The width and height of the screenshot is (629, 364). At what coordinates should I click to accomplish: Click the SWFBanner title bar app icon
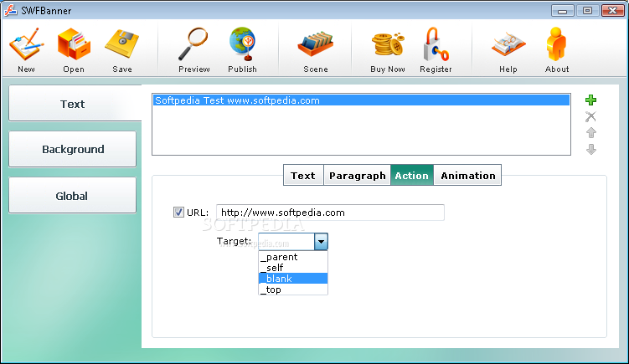tap(10, 10)
